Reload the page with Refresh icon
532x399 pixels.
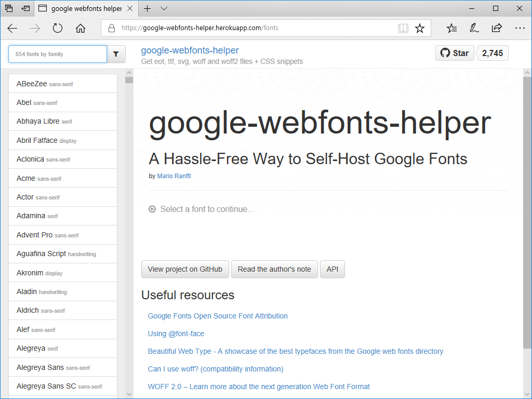58,28
